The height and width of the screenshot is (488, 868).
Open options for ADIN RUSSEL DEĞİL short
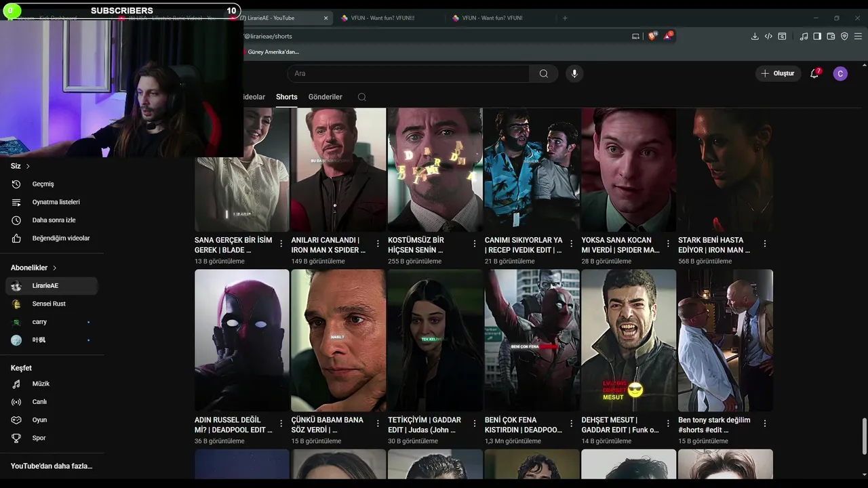point(281,423)
